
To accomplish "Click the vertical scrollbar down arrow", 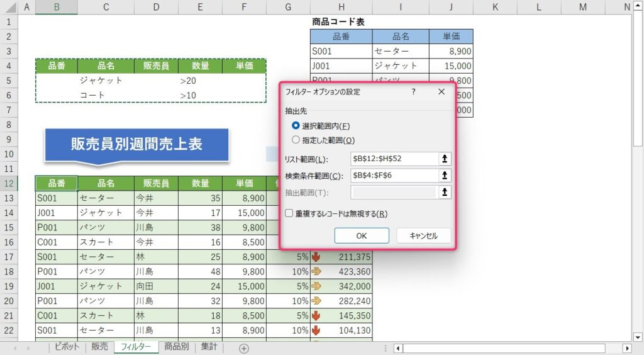I will [638, 337].
